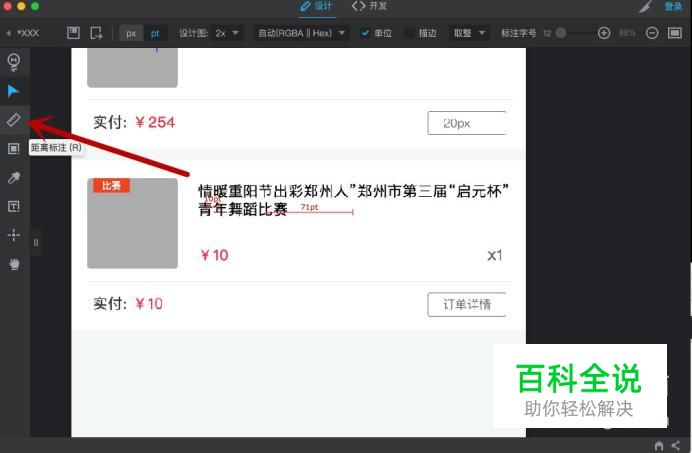This screenshot has width=692, height=453.
Task: Click the fit-to-screen icon in toolbar
Action: click(675, 33)
